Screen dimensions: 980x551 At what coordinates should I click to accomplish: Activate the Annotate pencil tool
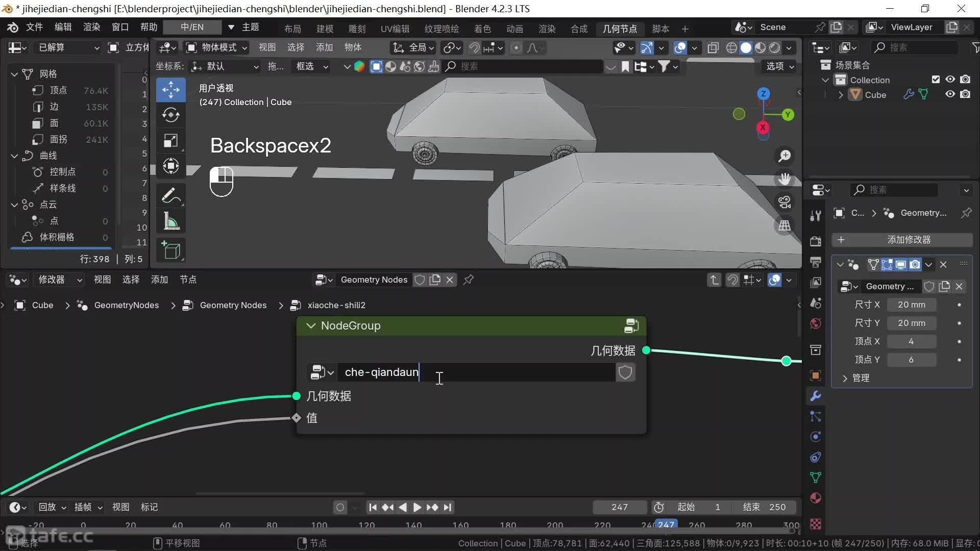(170, 196)
